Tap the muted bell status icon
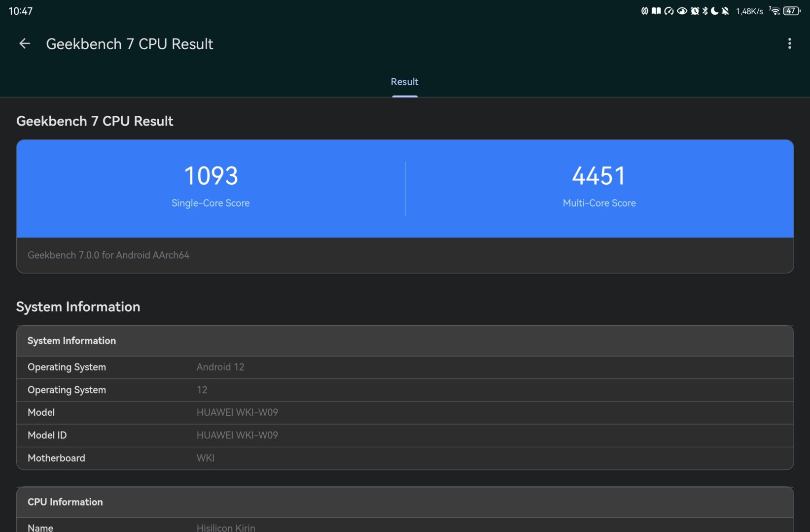This screenshot has width=810, height=532. pos(725,11)
